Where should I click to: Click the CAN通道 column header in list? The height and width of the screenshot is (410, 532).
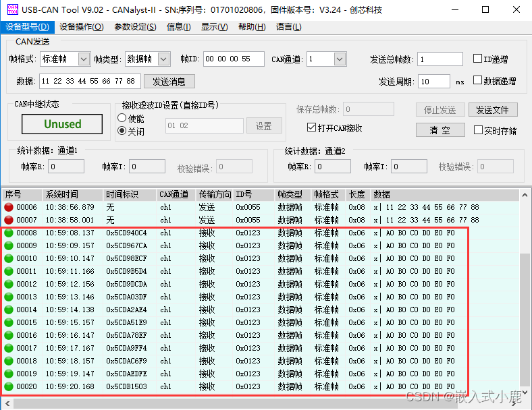pos(176,194)
